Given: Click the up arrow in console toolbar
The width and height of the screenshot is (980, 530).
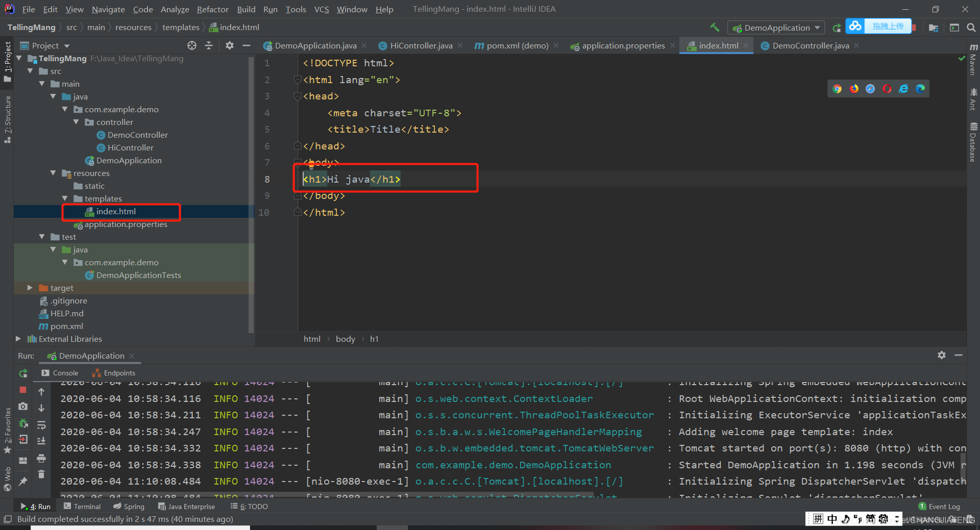Looking at the screenshot, I should pos(41,392).
